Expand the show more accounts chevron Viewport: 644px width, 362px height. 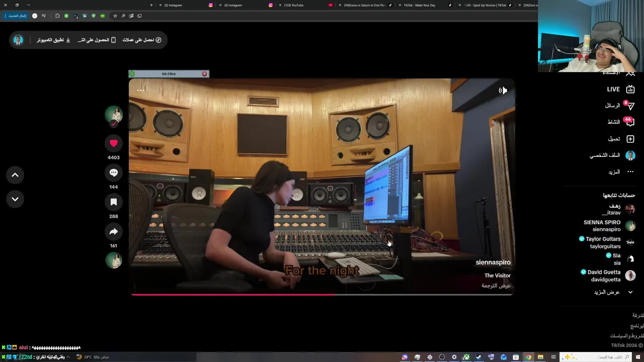point(630,292)
